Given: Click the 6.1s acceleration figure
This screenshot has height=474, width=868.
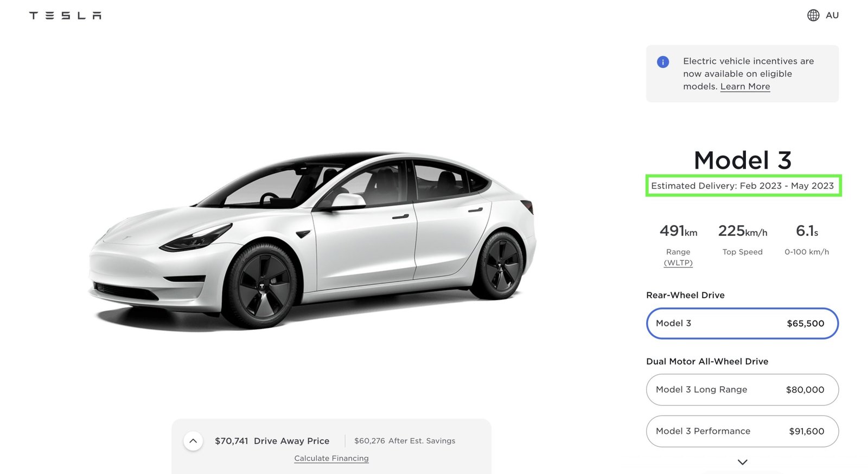Looking at the screenshot, I should coord(807,231).
